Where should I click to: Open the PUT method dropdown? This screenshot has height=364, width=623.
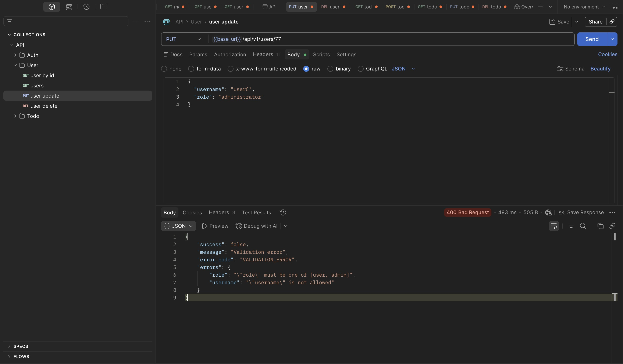[x=184, y=39]
